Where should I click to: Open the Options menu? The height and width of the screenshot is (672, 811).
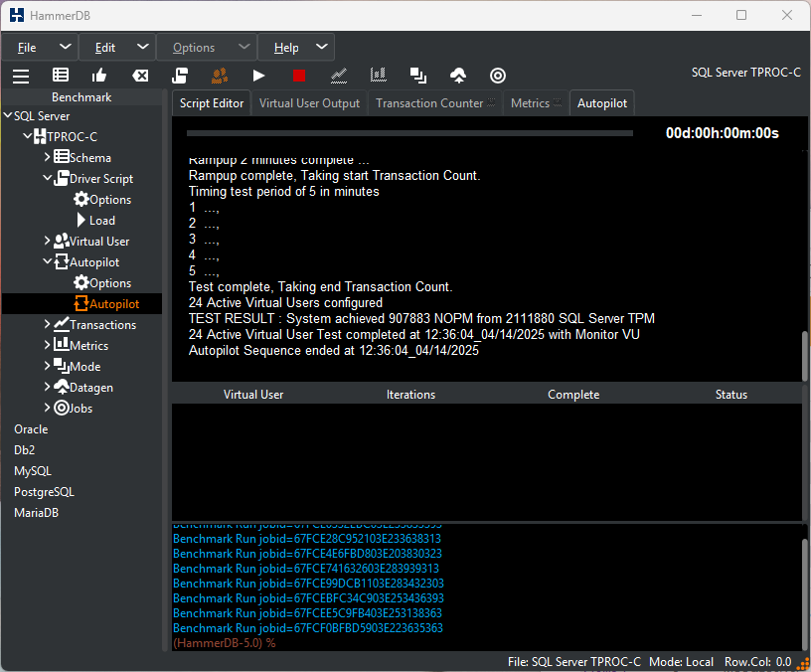(194, 48)
